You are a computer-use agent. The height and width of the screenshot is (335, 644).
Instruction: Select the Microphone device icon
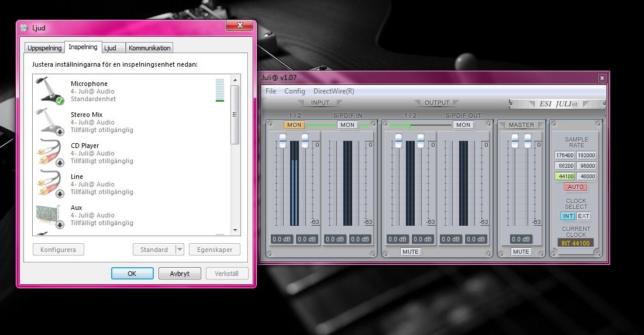(x=50, y=91)
